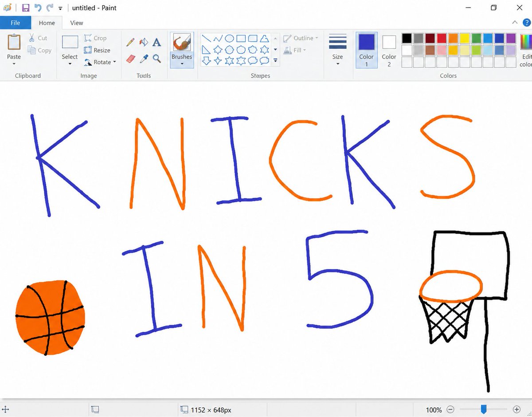Click the first empty custom color slot

(407, 62)
